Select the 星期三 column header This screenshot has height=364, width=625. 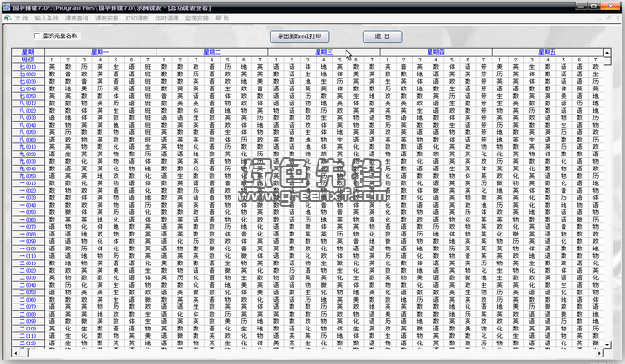tap(324, 52)
